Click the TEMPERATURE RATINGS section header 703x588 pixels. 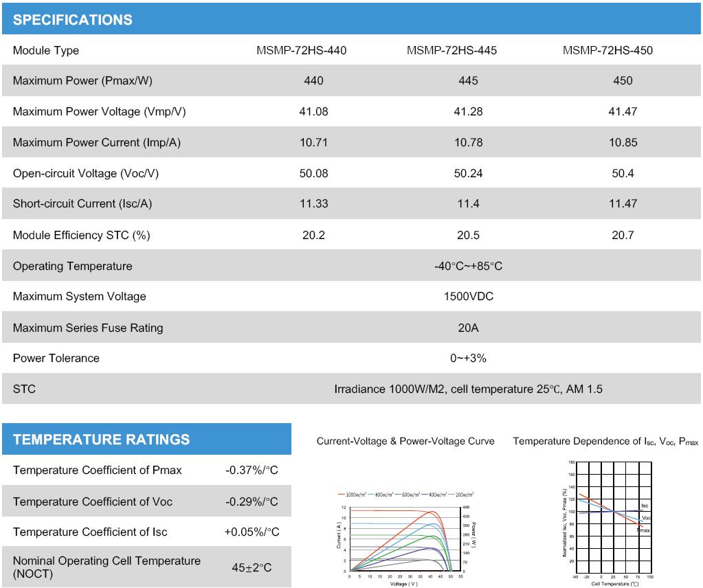pos(101,440)
